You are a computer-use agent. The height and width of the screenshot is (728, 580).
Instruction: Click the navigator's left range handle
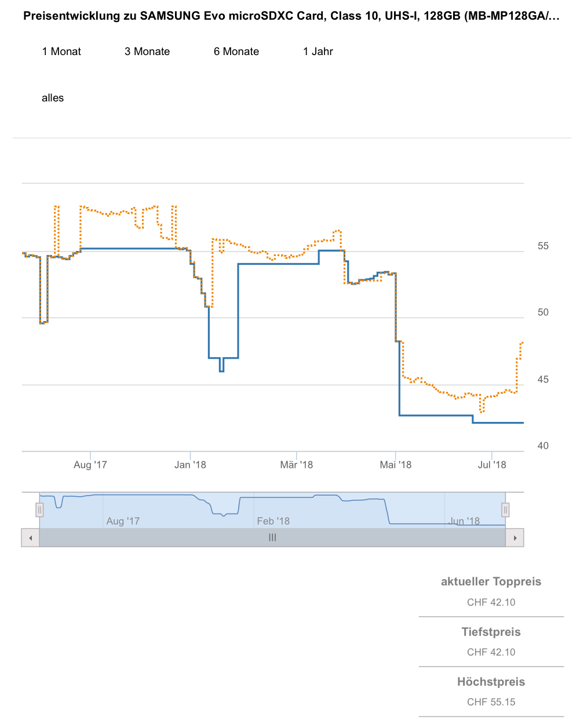pos(39,510)
